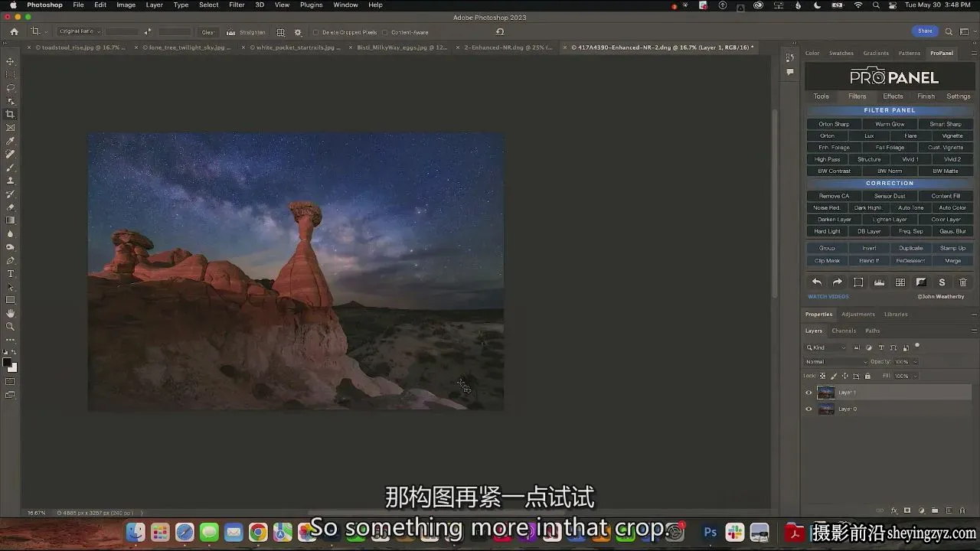Open the Filter menu

click(237, 5)
